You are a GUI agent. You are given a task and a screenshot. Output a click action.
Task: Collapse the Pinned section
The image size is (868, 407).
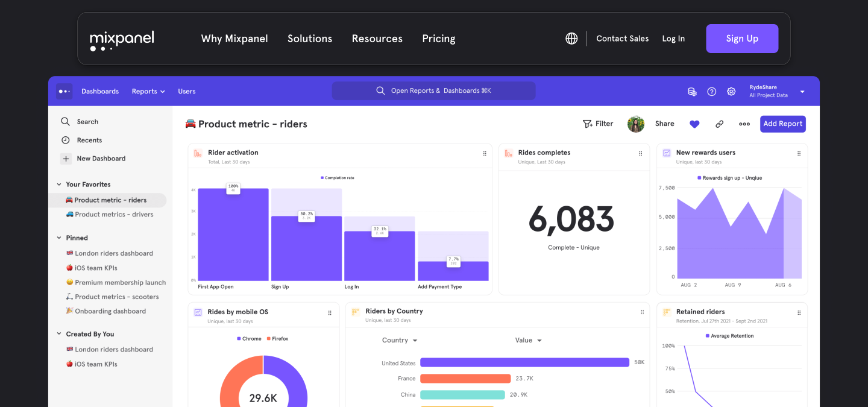(59, 238)
